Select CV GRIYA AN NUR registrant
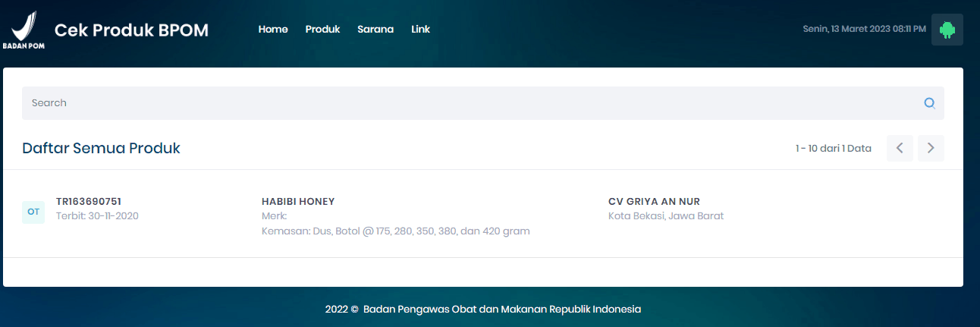The height and width of the screenshot is (327, 980). pyautogui.click(x=654, y=201)
